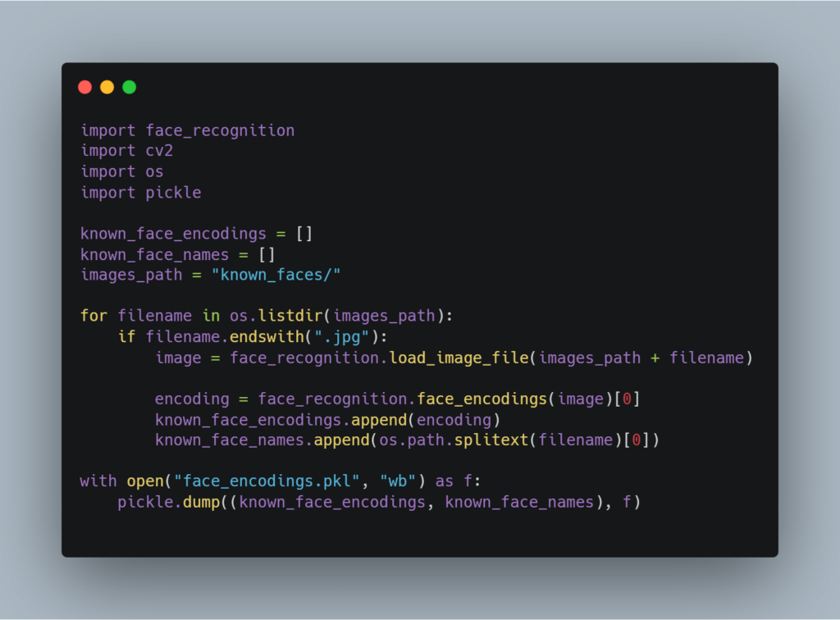Click the 'with' keyword
840x620 pixels.
click(x=98, y=481)
